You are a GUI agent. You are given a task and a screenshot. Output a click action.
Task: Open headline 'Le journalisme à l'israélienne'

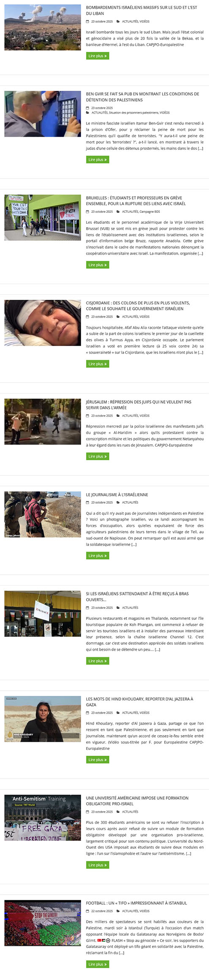117,494
